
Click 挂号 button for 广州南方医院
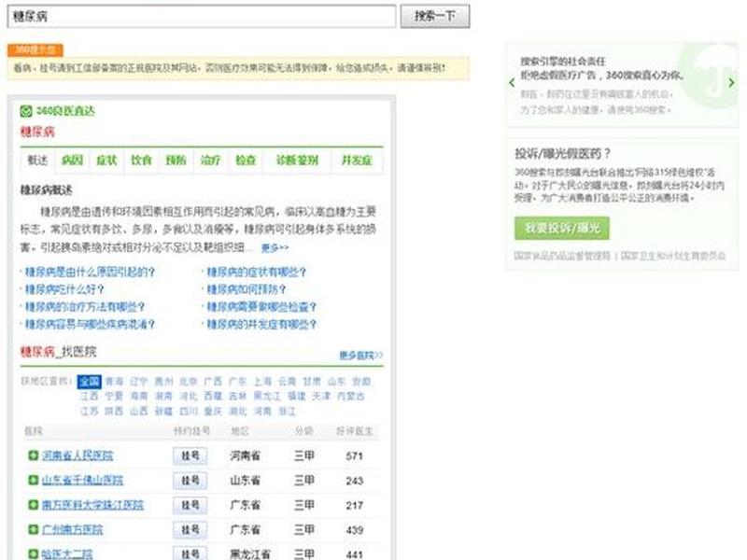click(190, 530)
